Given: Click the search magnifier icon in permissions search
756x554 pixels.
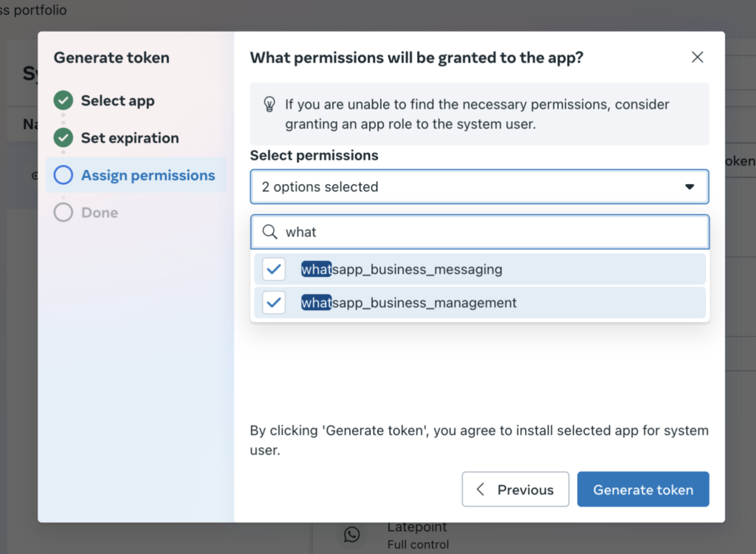Looking at the screenshot, I should (270, 232).
